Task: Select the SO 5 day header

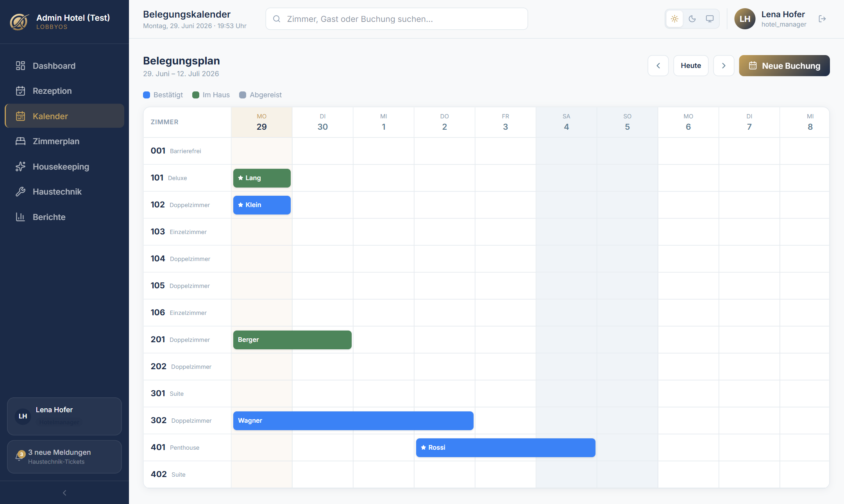Action: coord(628,122)
